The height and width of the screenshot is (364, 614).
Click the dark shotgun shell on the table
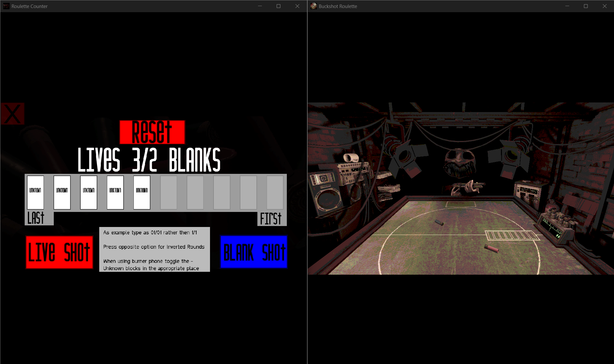point(439,222)
